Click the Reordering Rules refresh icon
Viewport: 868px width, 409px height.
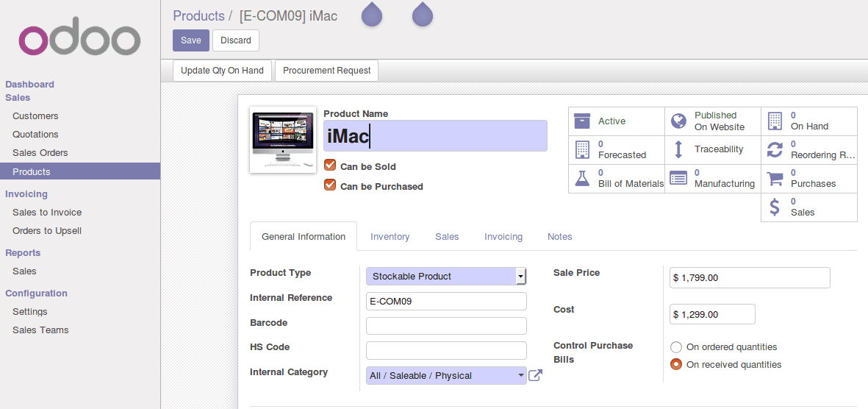775,149
